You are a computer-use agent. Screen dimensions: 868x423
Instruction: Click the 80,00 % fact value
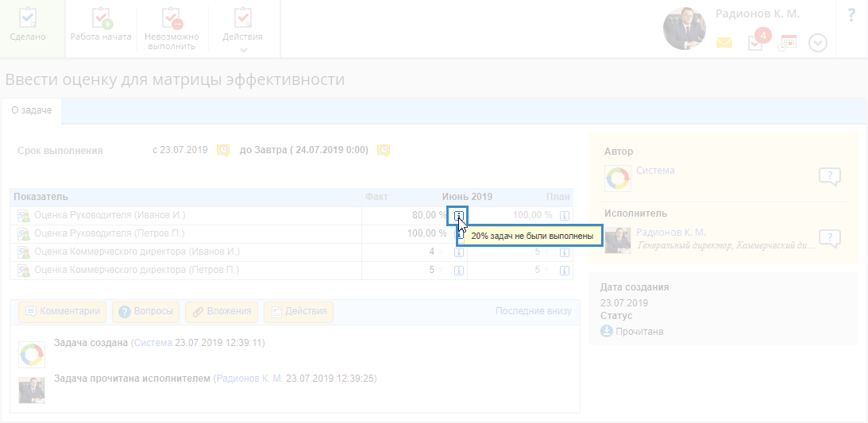coord(429,215)
